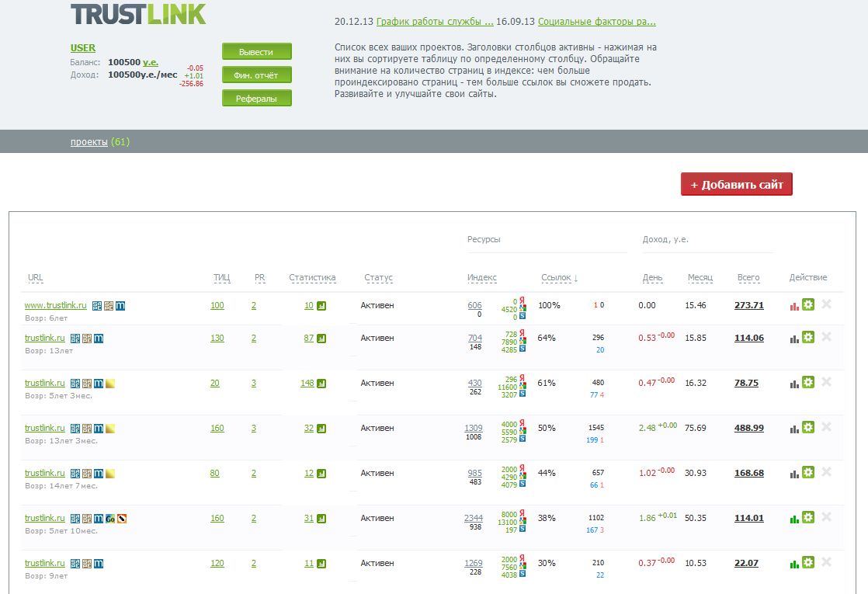Sort table by Всего column header
Image resolution: width=868 pixels, height=594 pixels.
tap(748, 277)
